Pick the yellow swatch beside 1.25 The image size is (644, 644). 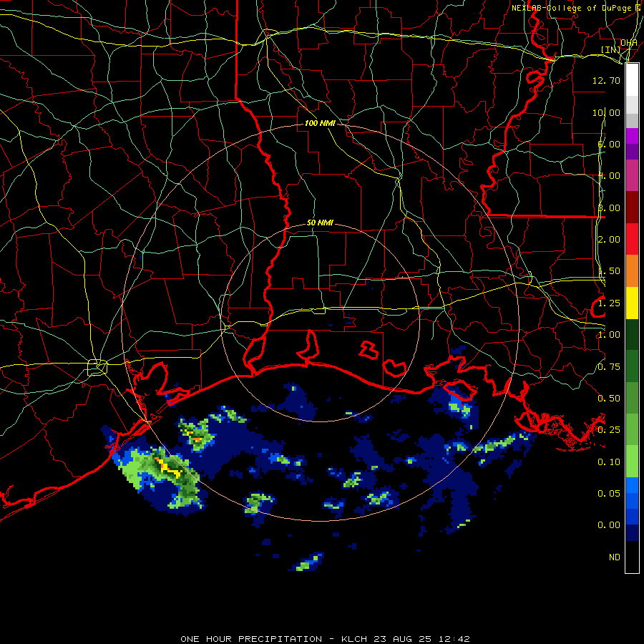click(x=632, y=303)
